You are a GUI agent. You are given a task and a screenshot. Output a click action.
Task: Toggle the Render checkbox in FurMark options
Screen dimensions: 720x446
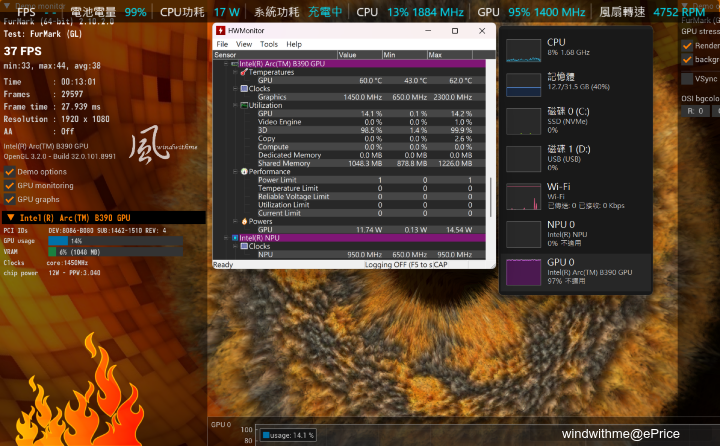coord(687,45)
